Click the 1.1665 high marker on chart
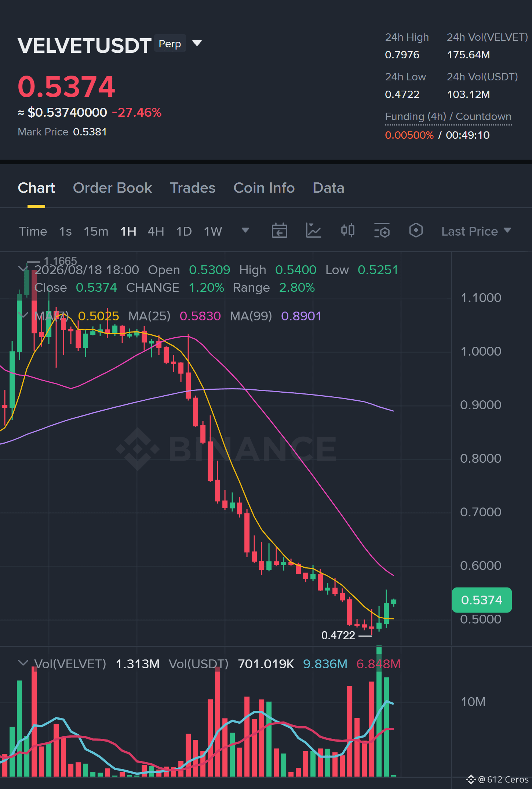Viewport: 532px width, 789px height. pyautogui.click(x=60, y=261)
